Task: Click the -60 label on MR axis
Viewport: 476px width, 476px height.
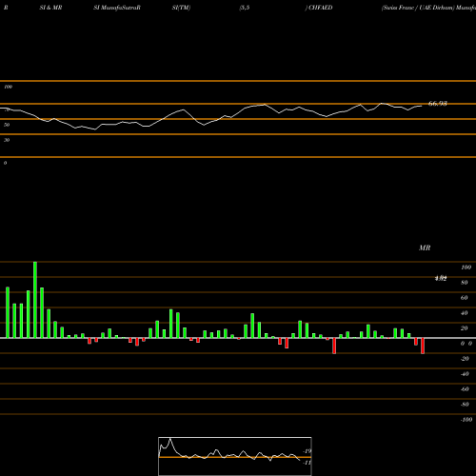Action: click(465, 389)
